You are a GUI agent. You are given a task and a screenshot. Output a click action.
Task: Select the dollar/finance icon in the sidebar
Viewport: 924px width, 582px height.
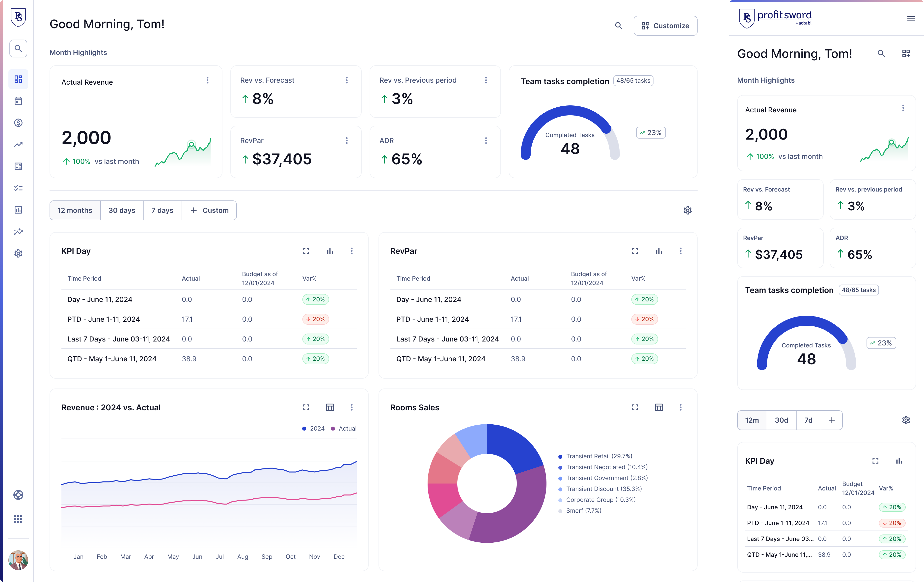tap(18, 123)
